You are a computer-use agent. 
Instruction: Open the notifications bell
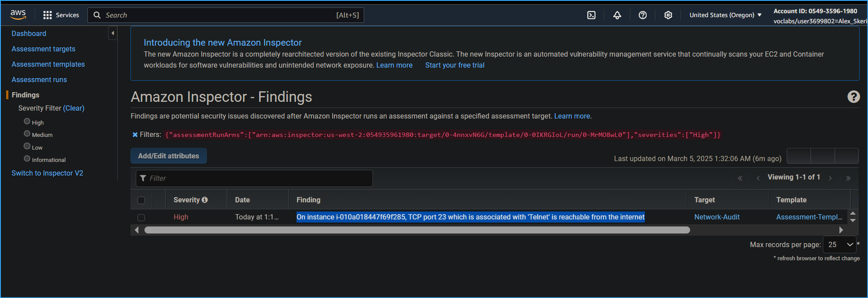click(x=617, y=15)
